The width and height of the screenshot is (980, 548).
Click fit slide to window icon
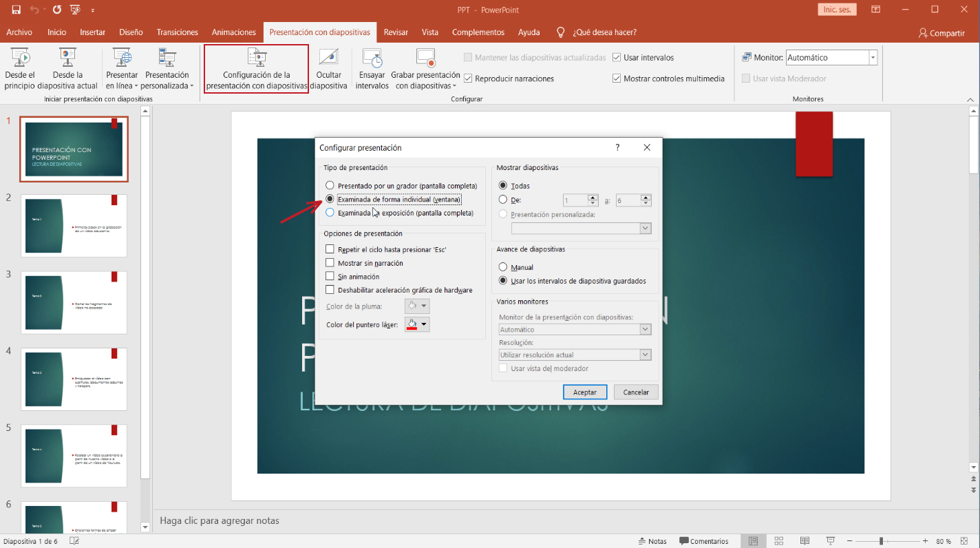pyautogui.click(x=966, y=541)
